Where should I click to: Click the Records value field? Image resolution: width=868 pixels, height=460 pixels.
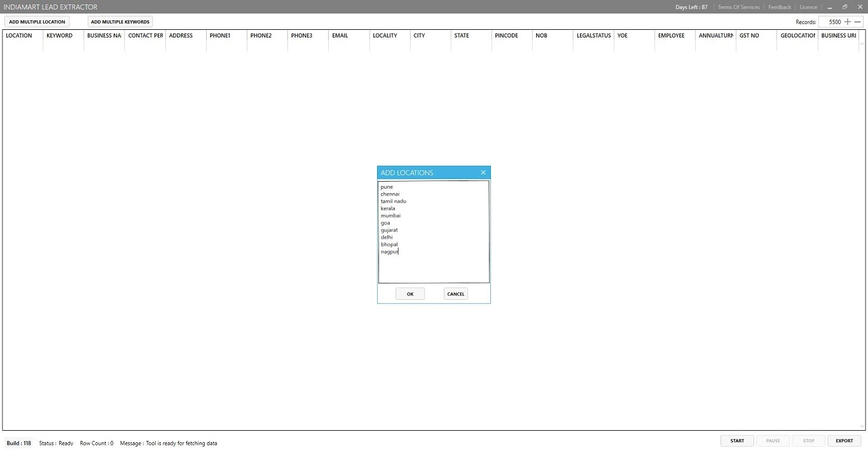[x=830, y=22]
